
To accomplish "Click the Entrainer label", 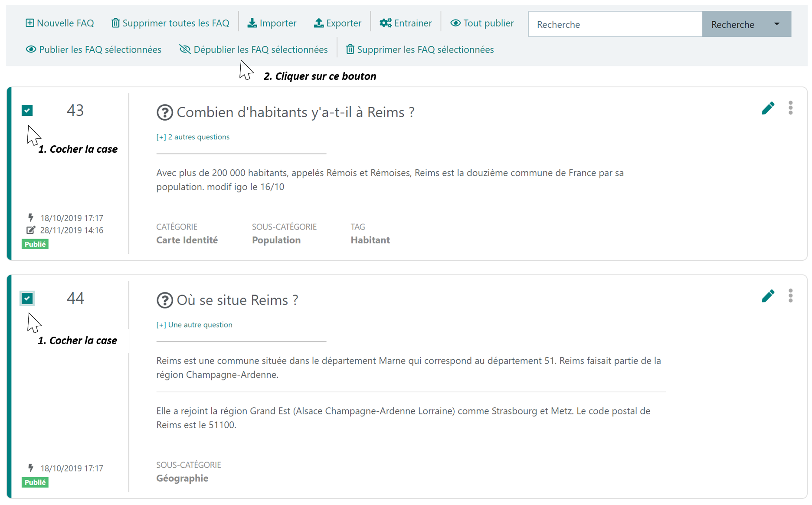I will click(413, 23).
